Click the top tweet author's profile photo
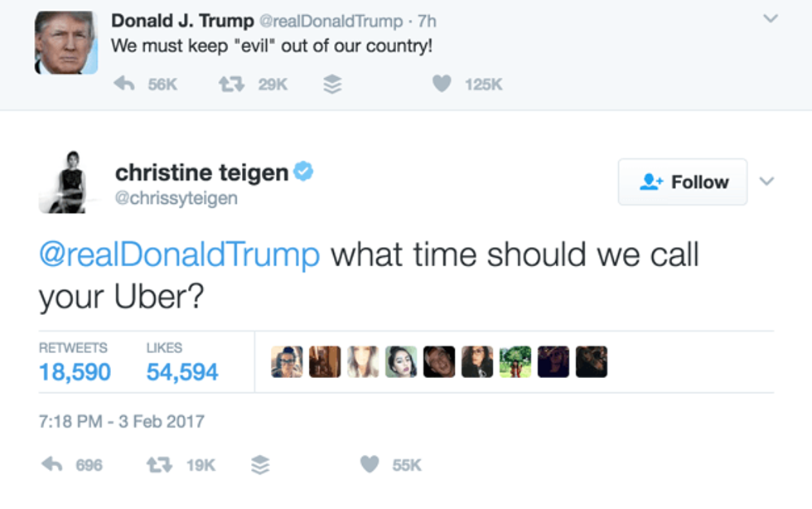Viewport: 812px width, 509px height. pos(66,41)
